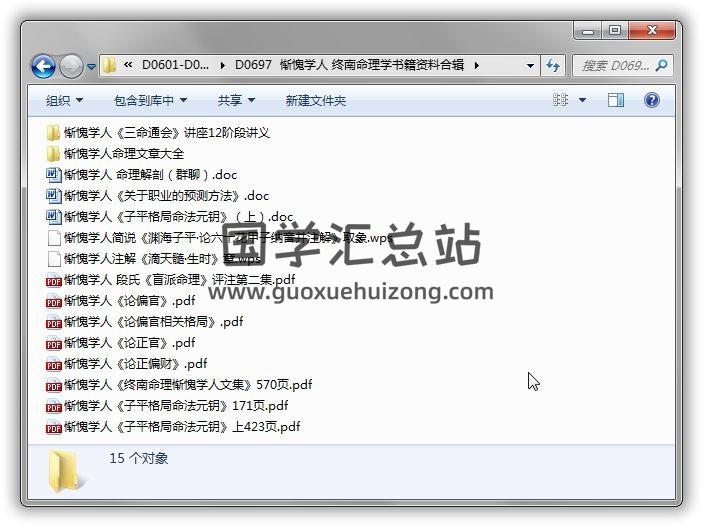
Task: Select file 惭愧学人《子平格局命法元钥》上423页.pdf
Action: point(182,427)
